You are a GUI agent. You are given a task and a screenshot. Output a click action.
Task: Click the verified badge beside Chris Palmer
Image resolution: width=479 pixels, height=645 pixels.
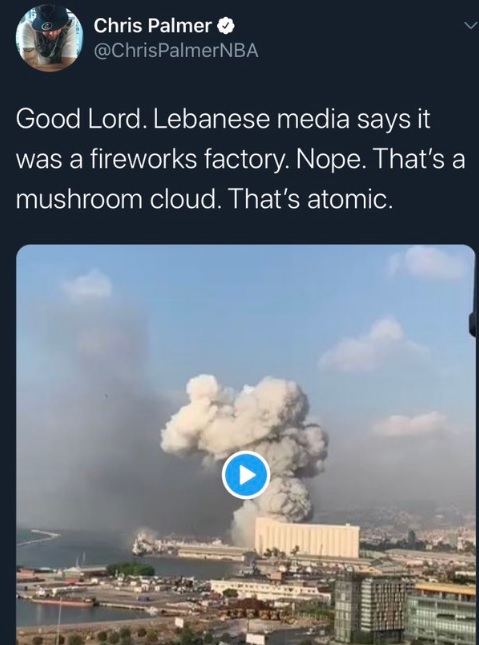[x=226, y=27]
